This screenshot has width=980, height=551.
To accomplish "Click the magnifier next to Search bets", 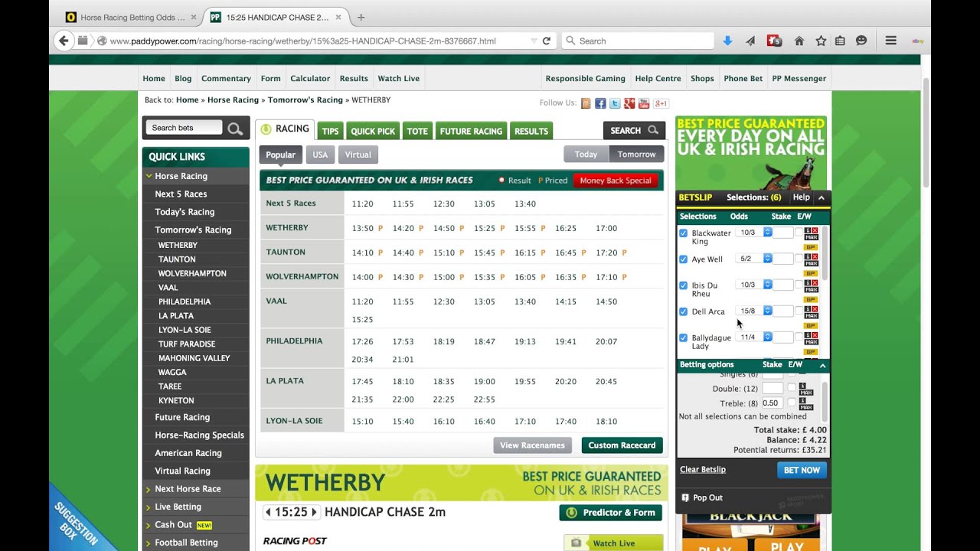I will 236,129.
